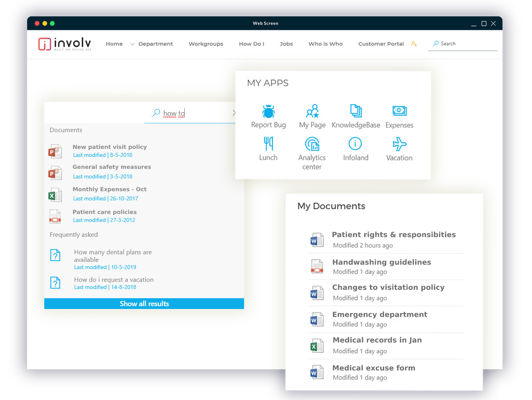Viewport: 532px width, 400px height.
Task: Launch the KnowledgeBase app
Action: [x=356, y=116]
